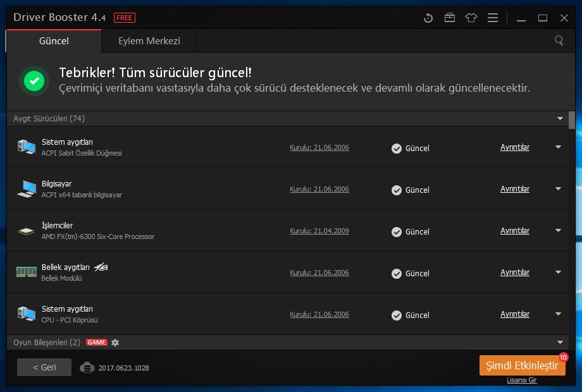Select the Bellek Modülü text

pyautogui.click(x=61, y=278)
